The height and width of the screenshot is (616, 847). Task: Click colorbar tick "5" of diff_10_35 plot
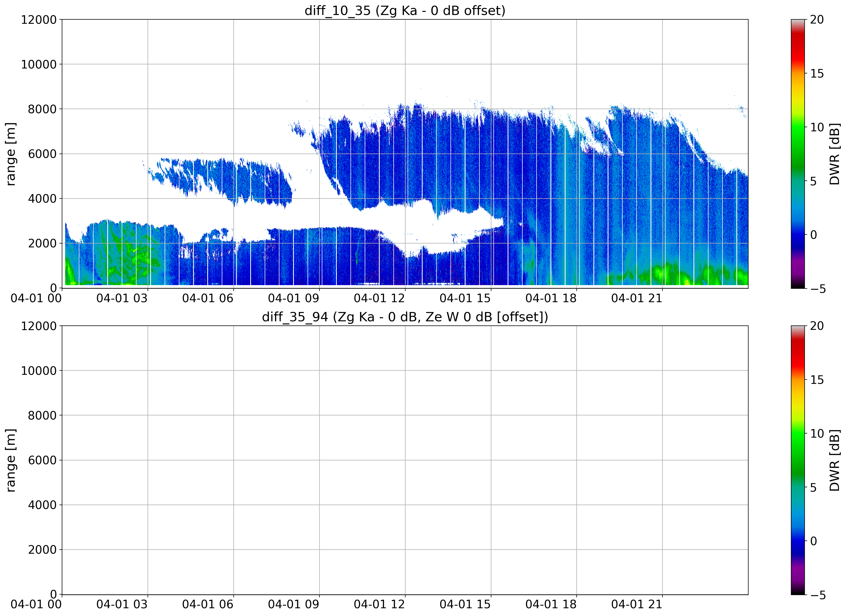tap(814, 181)
